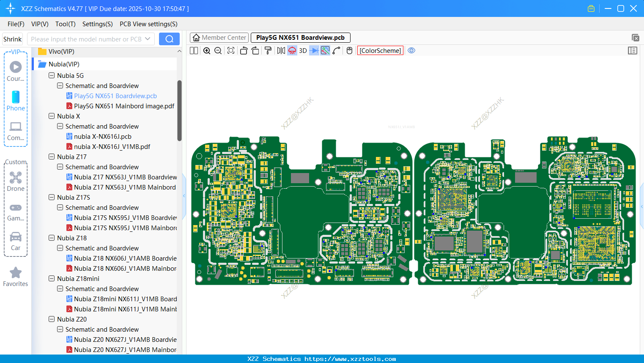The image size is (644, 363).
Task: Open the Phone section in VIP sidebar
Action: pos(15,102)
